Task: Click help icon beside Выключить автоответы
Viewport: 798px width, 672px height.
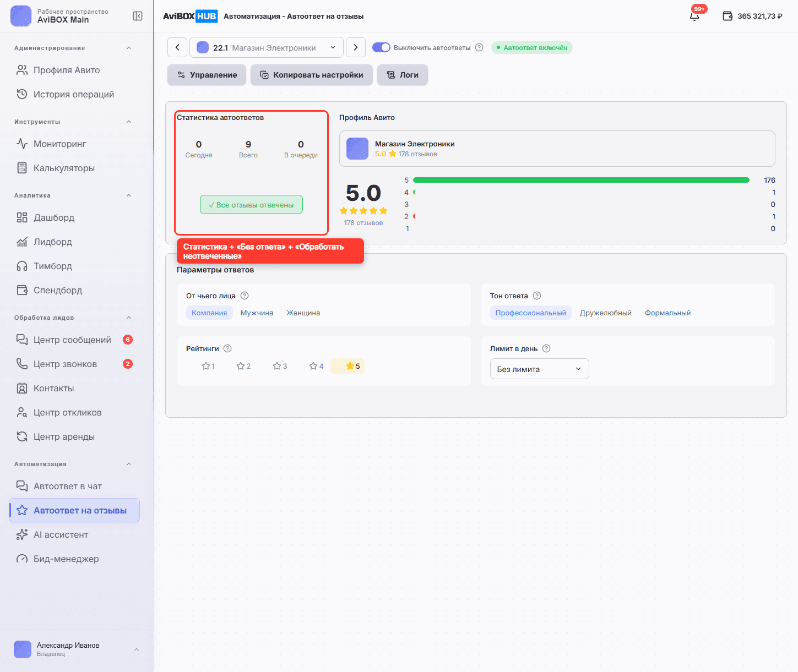Action: 479,47
